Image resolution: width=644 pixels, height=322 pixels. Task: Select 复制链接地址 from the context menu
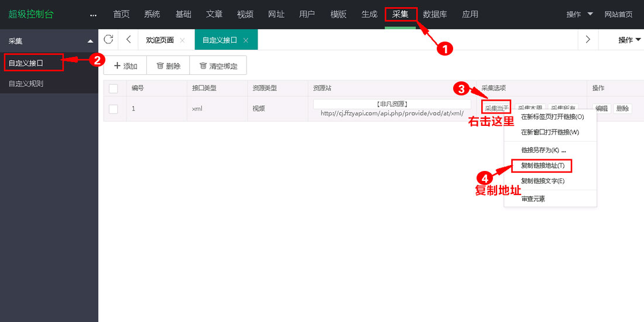(x=542, y=166)
